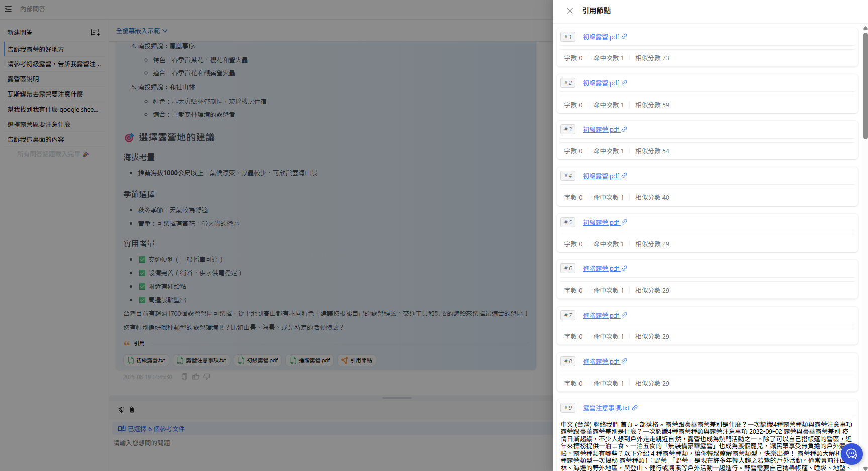Give the answer a thumbs down

[x=207, y=376]
